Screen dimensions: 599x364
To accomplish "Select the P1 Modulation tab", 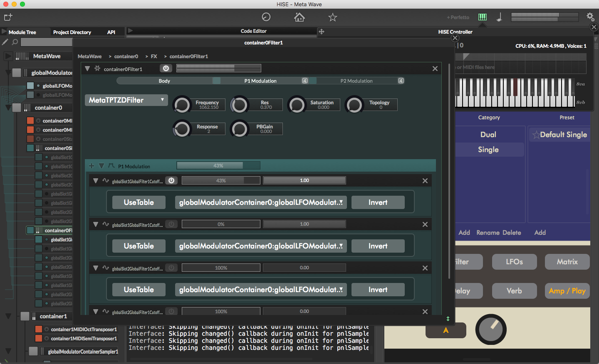I will [260, 81].
